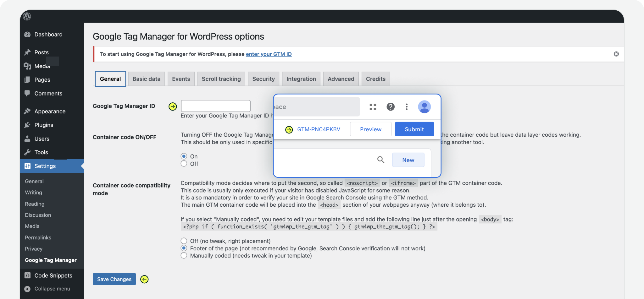
Task: Open the Scroll tracking tab
Action: click(x=221, y=79)
